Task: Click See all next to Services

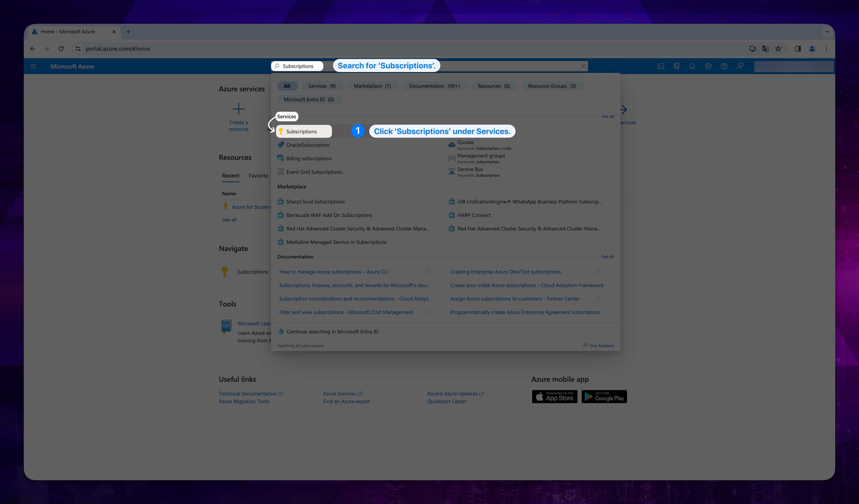Action: point(607,116)
